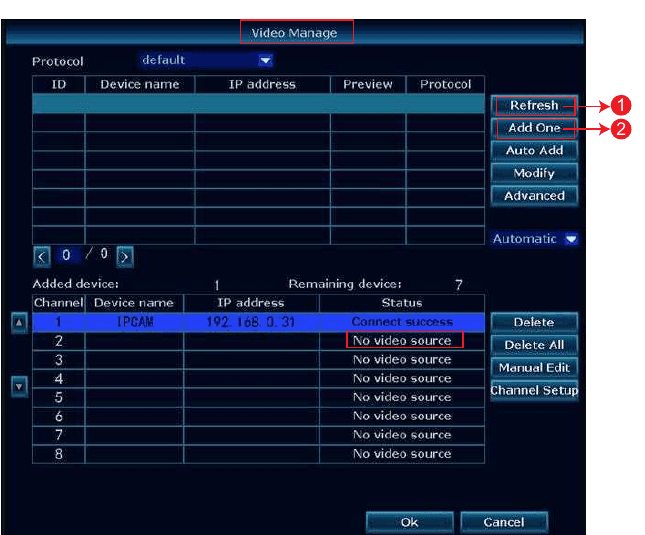
Task: Click the Protocol column header in search table
Action: tap(445, 85)
